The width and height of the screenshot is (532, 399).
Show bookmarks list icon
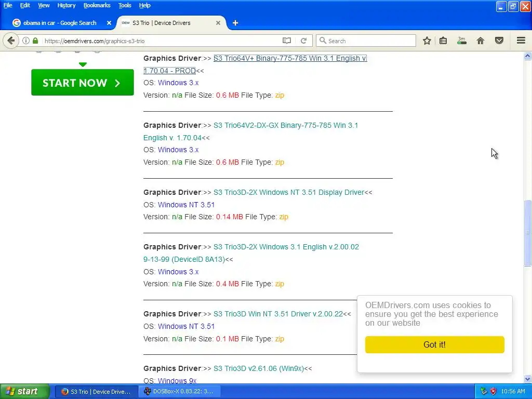click(x=443, y=41)
